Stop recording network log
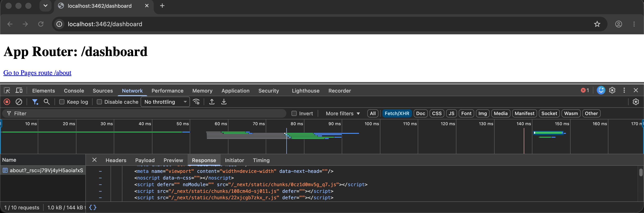Image resolution: width=644 pixels, height=213 pixels. tap(7, 102)
